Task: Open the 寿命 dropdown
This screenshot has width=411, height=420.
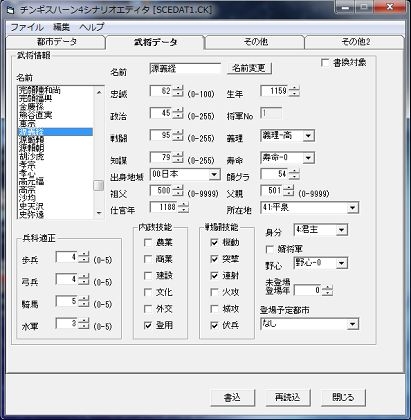Action: 308,158
